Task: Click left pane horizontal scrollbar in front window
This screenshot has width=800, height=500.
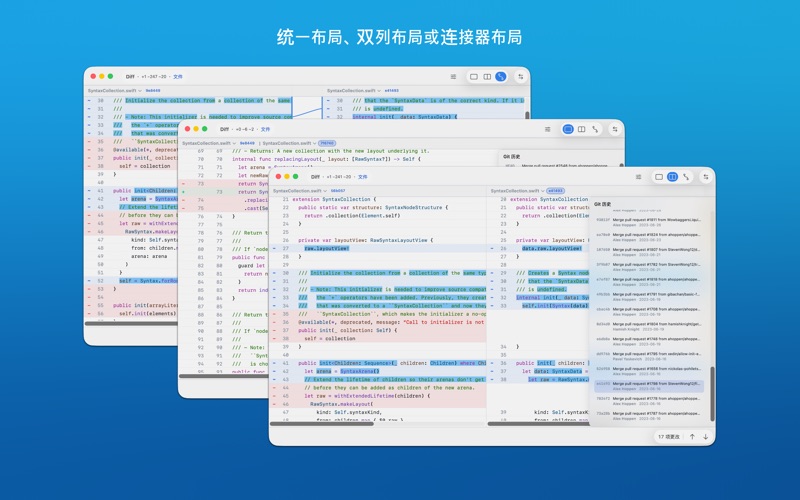Action: point(322,423)
